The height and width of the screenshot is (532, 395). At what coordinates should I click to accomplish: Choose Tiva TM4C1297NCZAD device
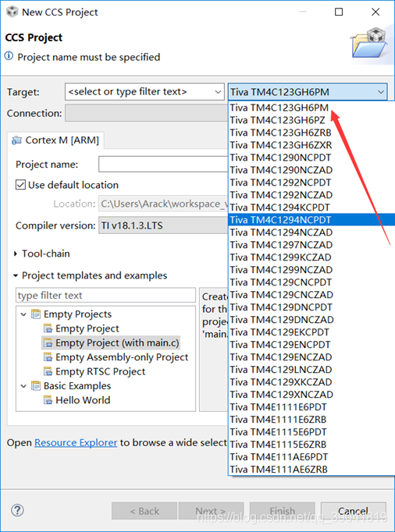[311, 245]
